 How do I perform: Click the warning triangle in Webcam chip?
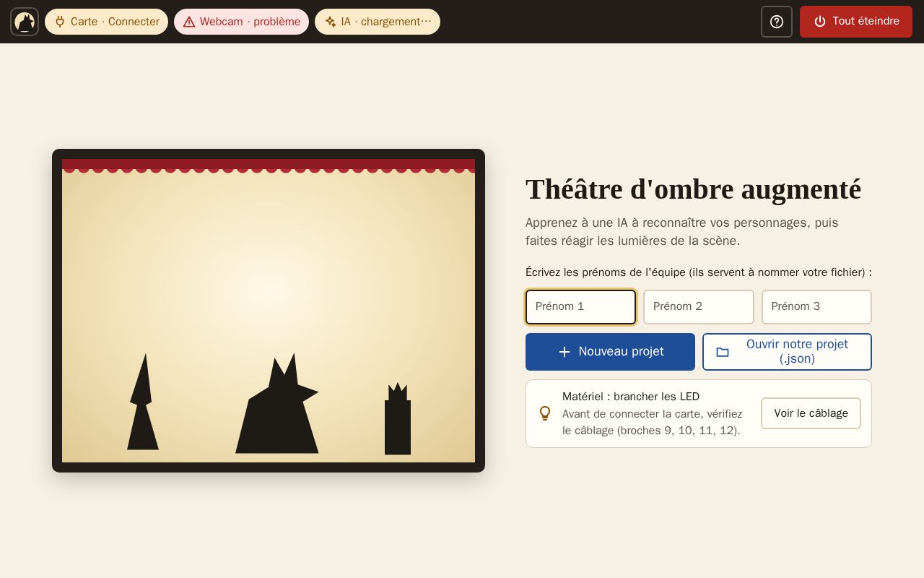coord(189,22)
